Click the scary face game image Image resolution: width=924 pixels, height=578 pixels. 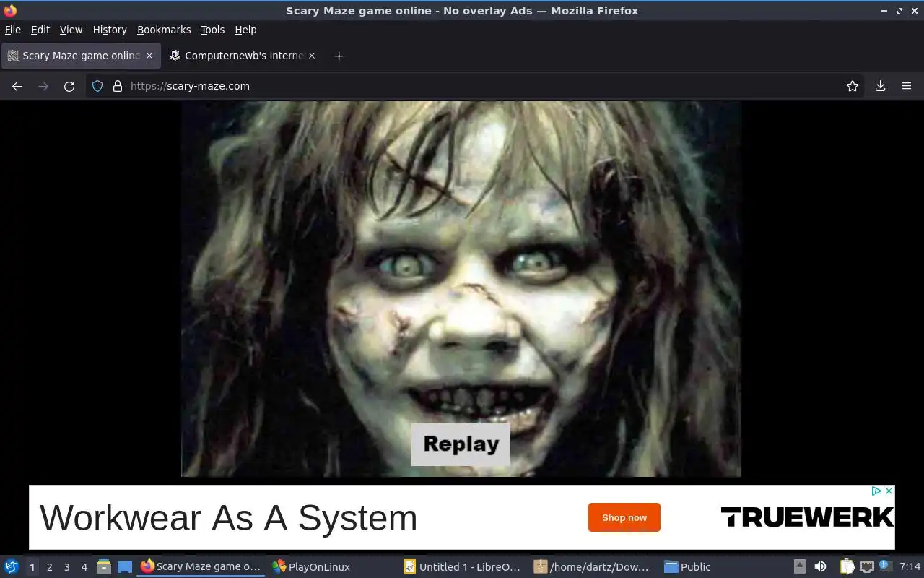coord(461,288)
